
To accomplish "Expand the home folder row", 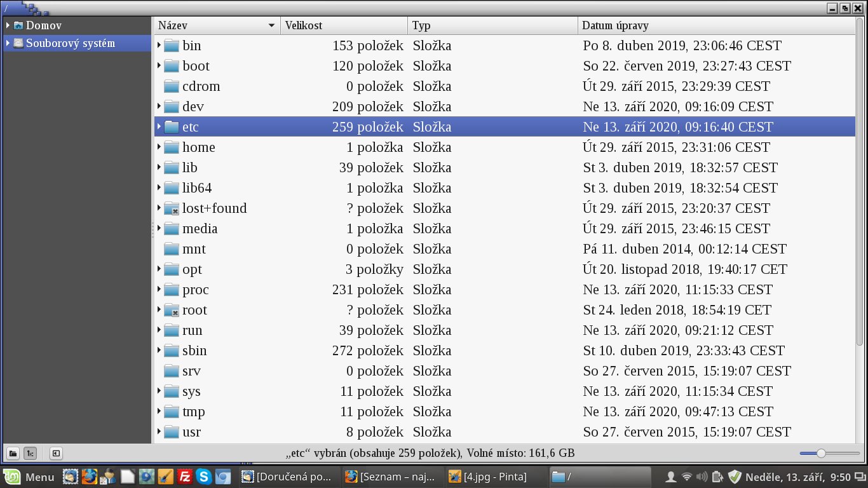I will (x=159, y=147).
